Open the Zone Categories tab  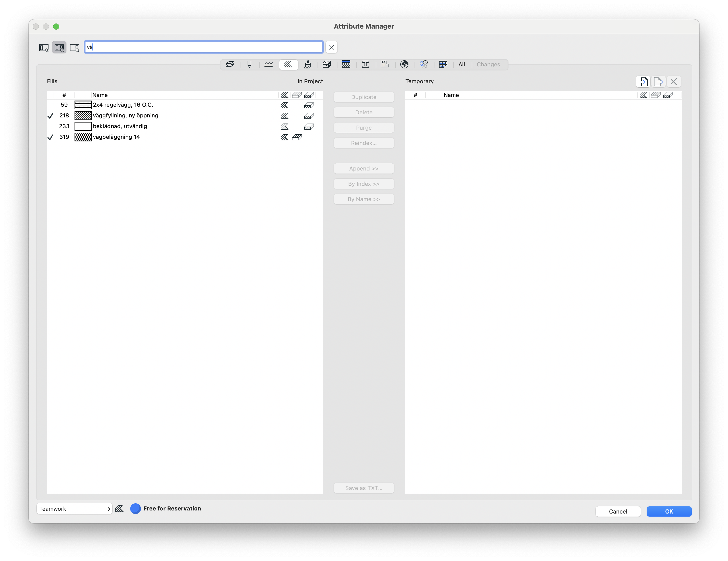click(x=385, y=64)
